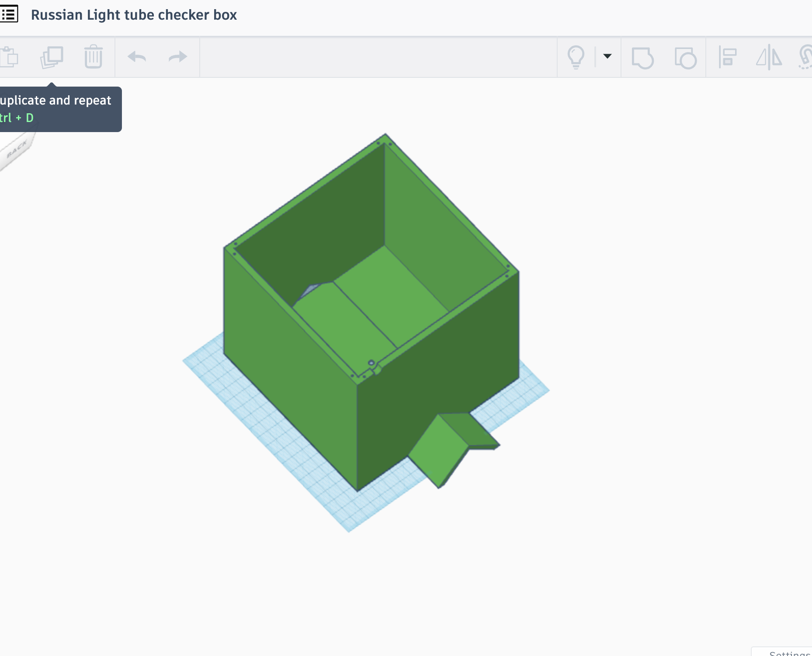Screen dimensions: 812x656
Task: Undo the last action
Action: point(137,57)
